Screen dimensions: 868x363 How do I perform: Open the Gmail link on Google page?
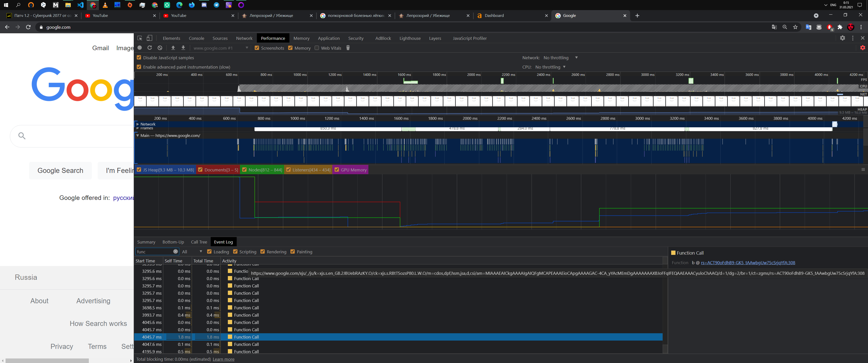click(100, 48)
